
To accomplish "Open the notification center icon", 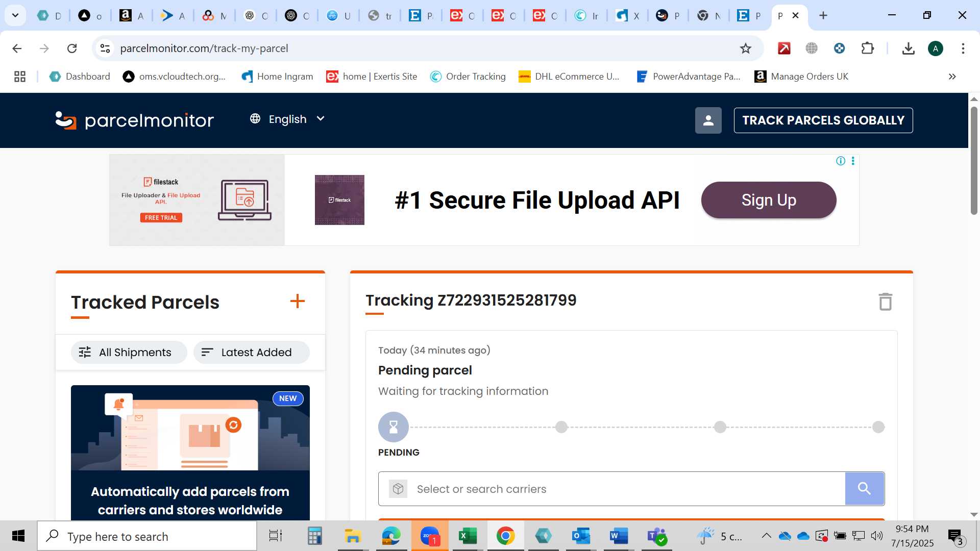I will pos(955,536).
